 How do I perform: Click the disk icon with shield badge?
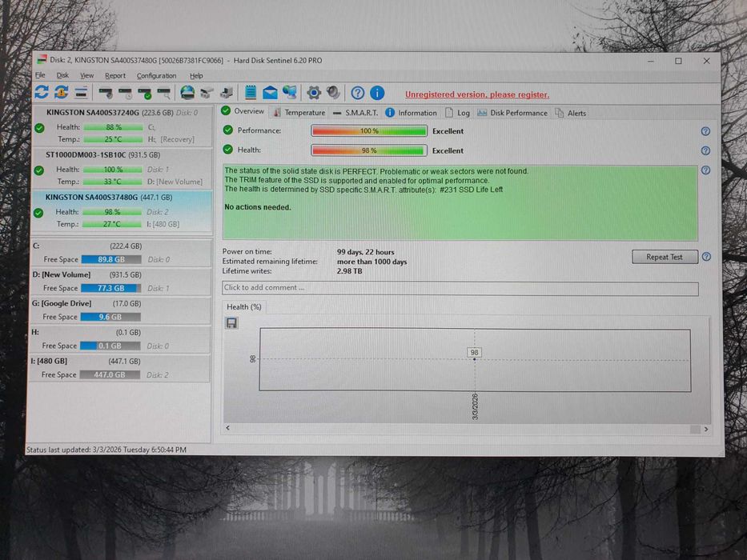106,93
